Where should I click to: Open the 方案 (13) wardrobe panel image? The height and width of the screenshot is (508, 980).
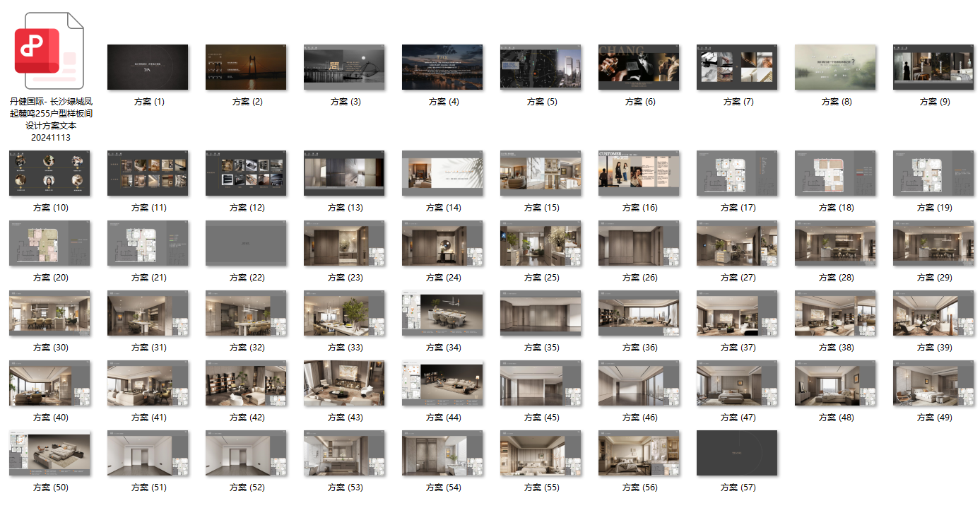coord(344,173)
